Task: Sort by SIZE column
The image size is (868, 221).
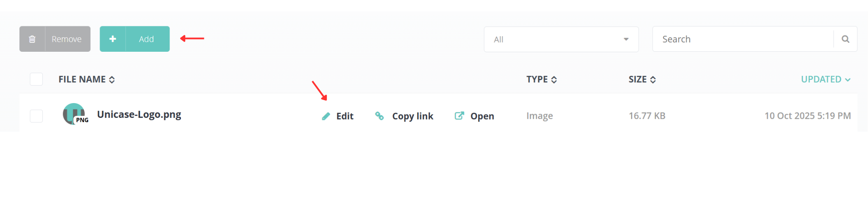Action: (x=642, y=79)
